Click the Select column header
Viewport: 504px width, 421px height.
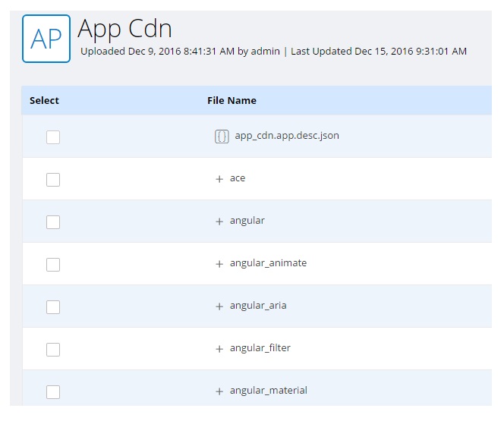coord(44,101)
